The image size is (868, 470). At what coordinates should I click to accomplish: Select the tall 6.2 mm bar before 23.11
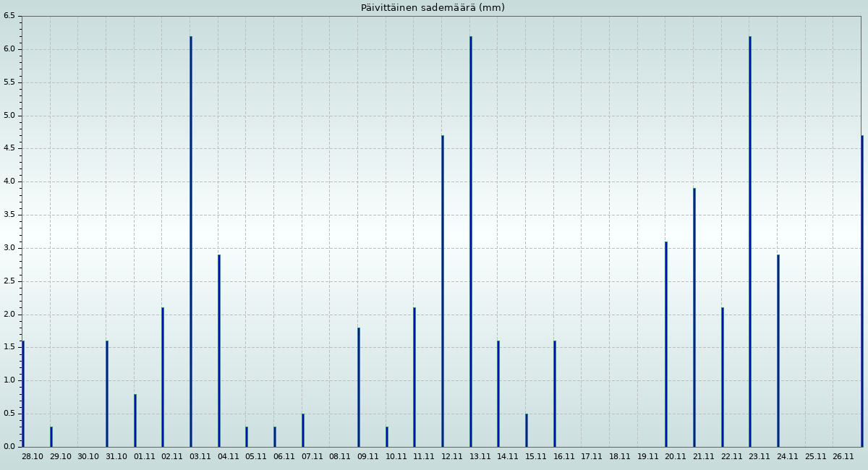(750, 242)
